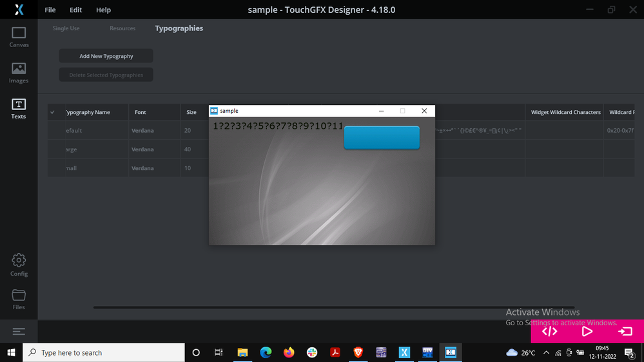Screen dimensions: 644x362
Task: Open the Dev-C++ taskbar icon
Action: tap(427, 352)
